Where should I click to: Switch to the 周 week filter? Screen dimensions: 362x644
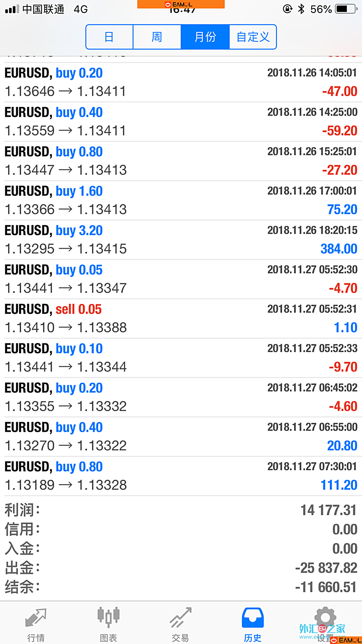tap(157, 37)
